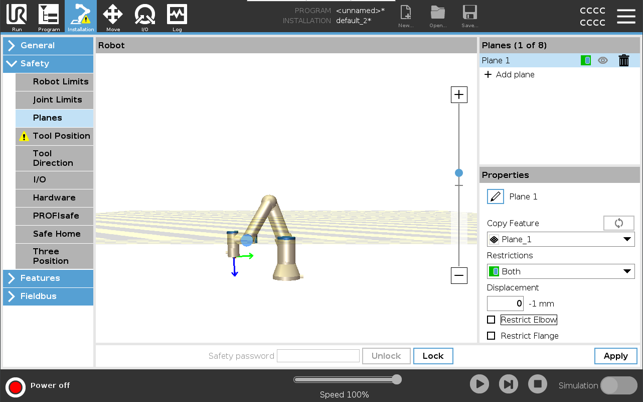Zoom in the 3D robot view
The width and height of the screenshot is (643, 402).
459,95
